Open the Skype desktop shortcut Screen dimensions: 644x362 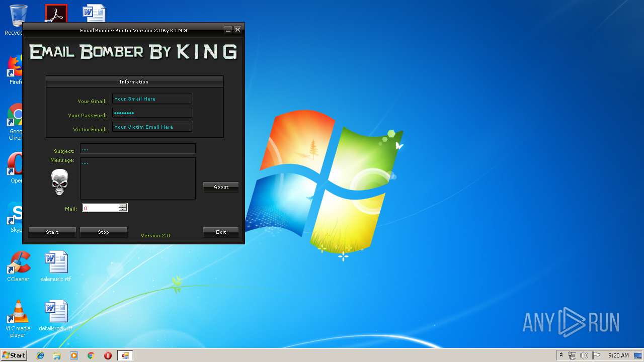pyautogui.click(x=15, y=217)
